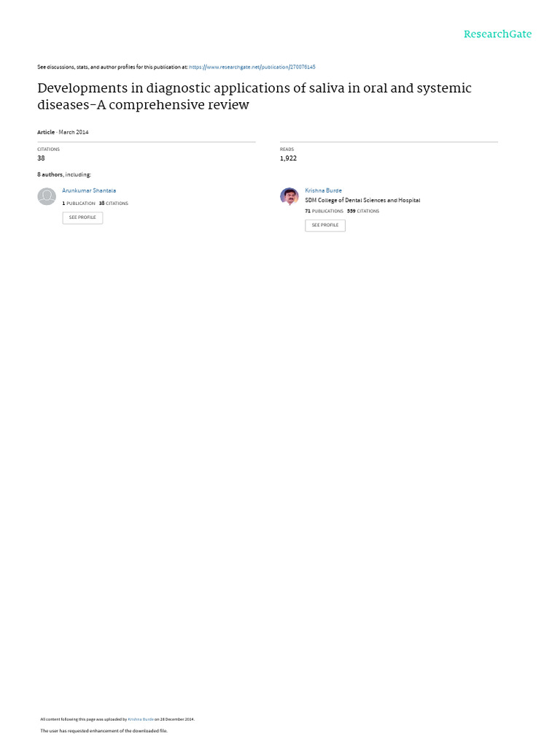Click the 1 PUBLICATION stat for Arunkumar Shantala
The height and width of the screenshot is (747, 560).
pyautogui.click(x=79, y=204)
